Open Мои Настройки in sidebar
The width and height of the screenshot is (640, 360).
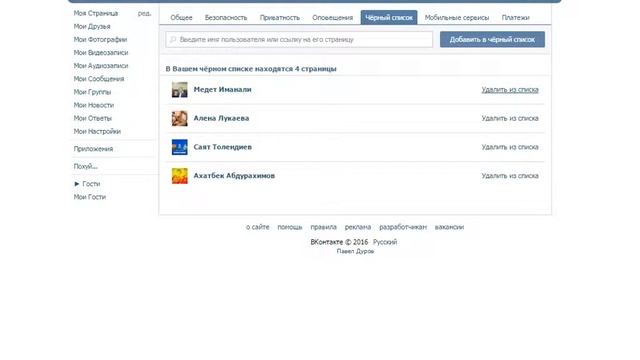pos(97,131)
